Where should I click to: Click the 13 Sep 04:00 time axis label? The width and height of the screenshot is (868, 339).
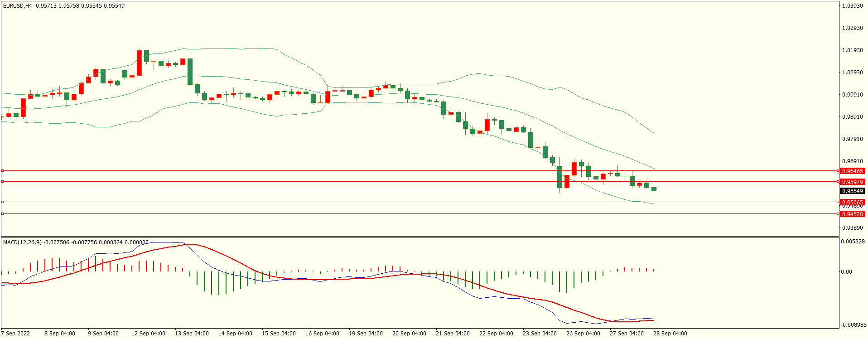(x=192, y=334)
